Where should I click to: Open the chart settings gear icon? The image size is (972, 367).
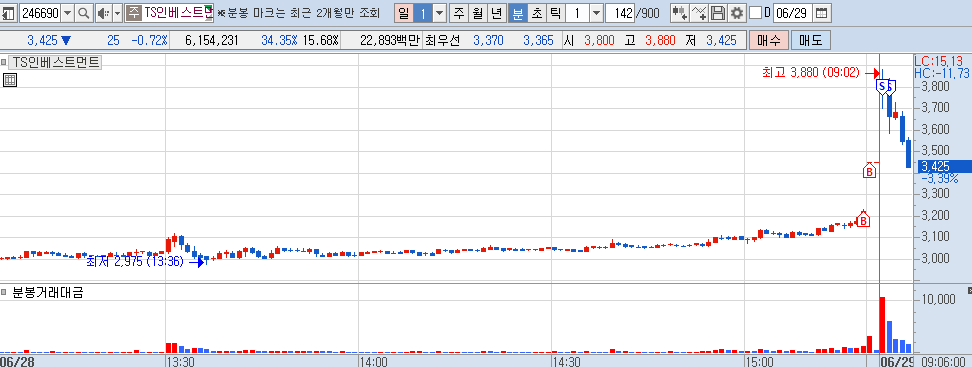pos(736,12)
